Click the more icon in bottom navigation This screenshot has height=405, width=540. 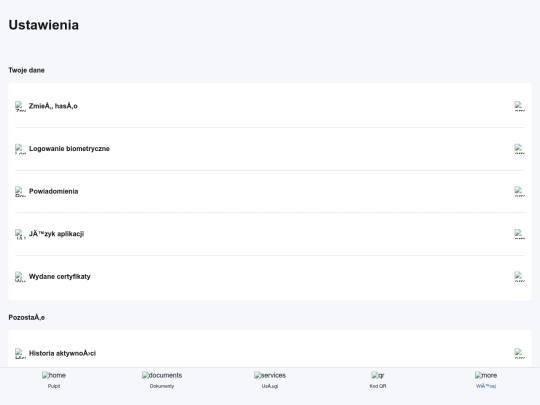[x=486, y=375]
